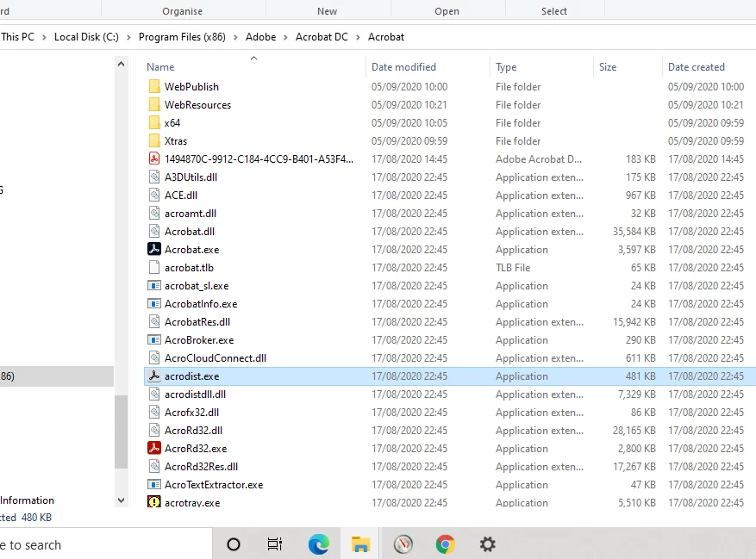Click the acrodistdll.dll file icon
The width and height of the screenshot is (756, 559).
[x=154, y=394]
